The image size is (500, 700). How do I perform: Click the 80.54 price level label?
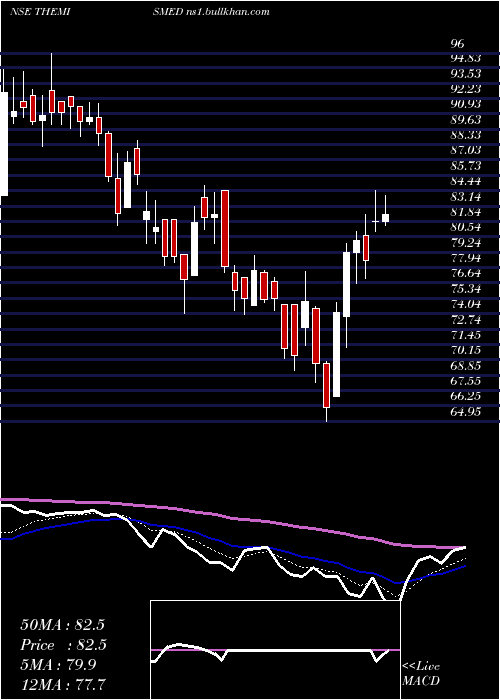click(x=466, y=227)
